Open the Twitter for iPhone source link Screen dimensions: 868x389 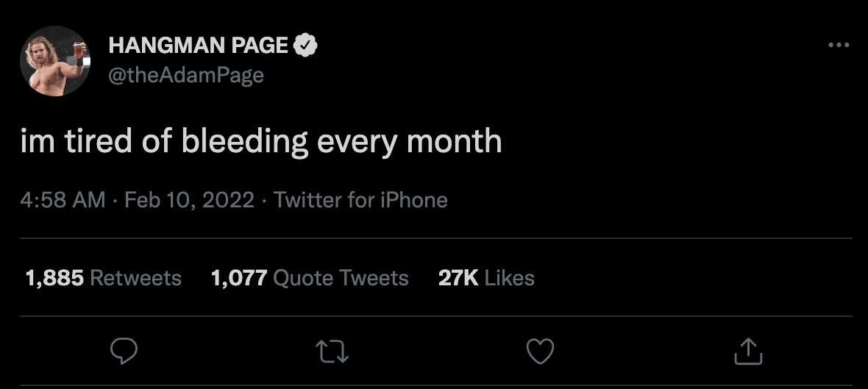pos(360,200)
